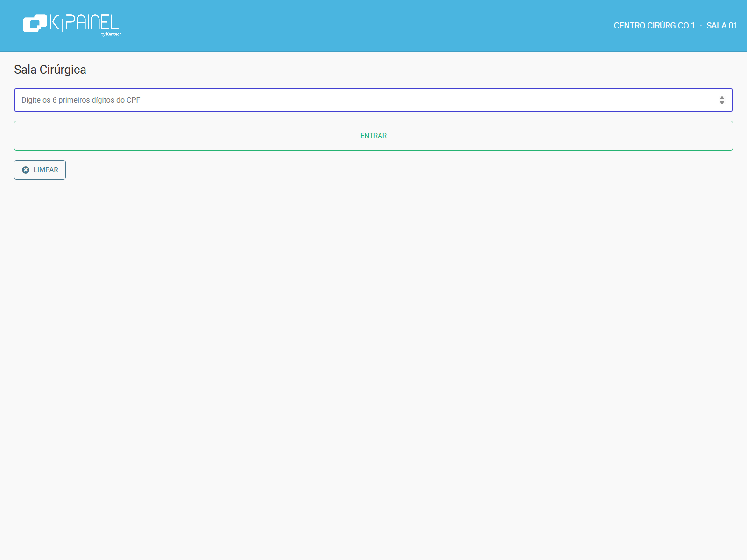The height and width of the screenshot is (560, 747).
Task: Click the K-Painel logo in the header
Action: [72, 25]
